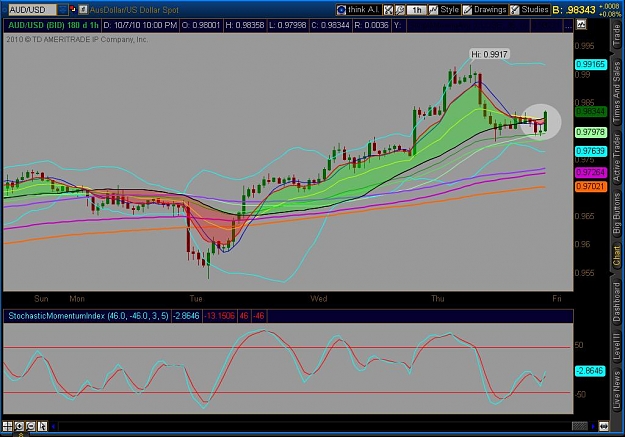Click the wrench settings icon in toolbar
This screenshot has width=625, height=437.
(400, 10)
